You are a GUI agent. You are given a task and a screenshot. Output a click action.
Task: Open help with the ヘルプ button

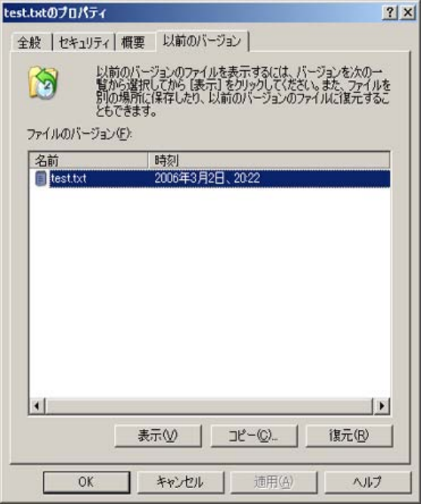pos(367,482)
